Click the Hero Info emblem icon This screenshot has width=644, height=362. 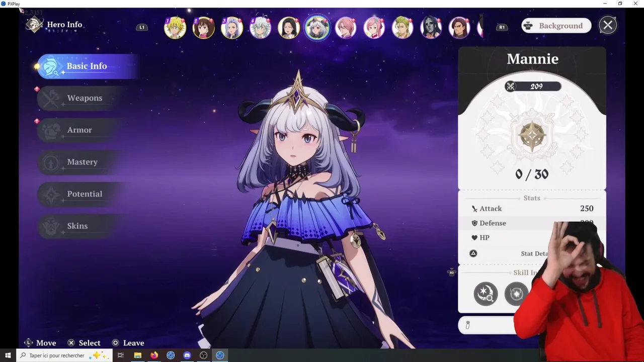(x=34, y=25)
